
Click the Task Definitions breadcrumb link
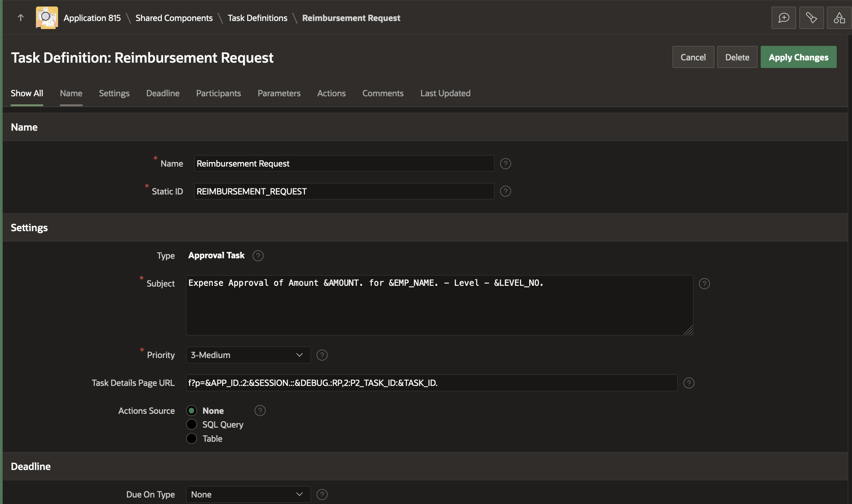(x=257, y=18)
